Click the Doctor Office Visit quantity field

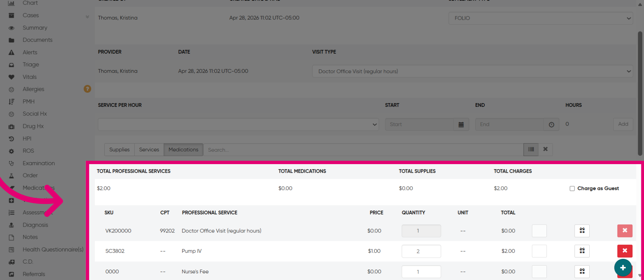point(421,231)
